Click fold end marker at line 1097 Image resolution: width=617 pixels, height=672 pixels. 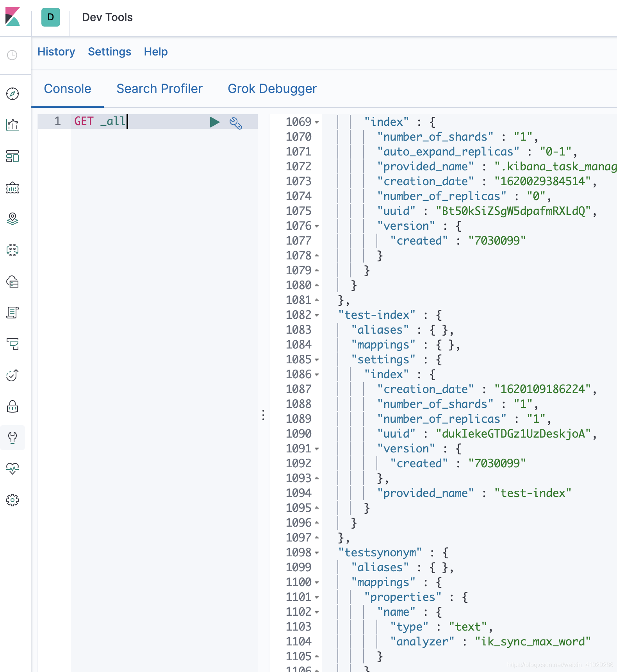coord(317,538)
